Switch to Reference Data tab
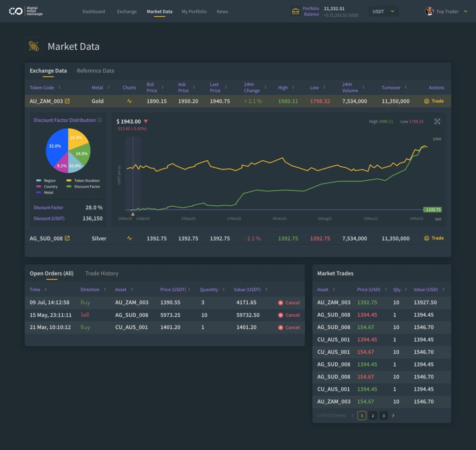The width and height of the screenshot is (476, 450). [95, 71]
